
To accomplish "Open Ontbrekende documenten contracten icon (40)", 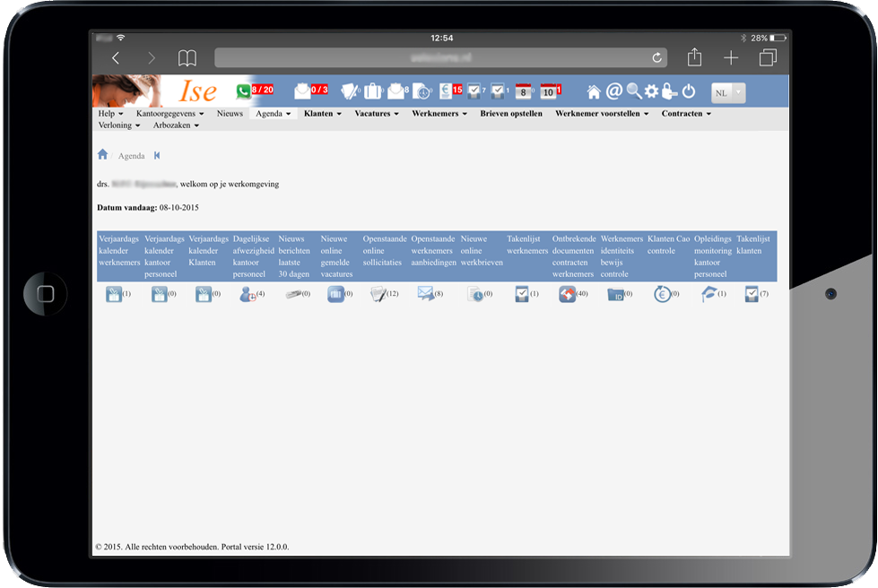I will tap(567, 294).
